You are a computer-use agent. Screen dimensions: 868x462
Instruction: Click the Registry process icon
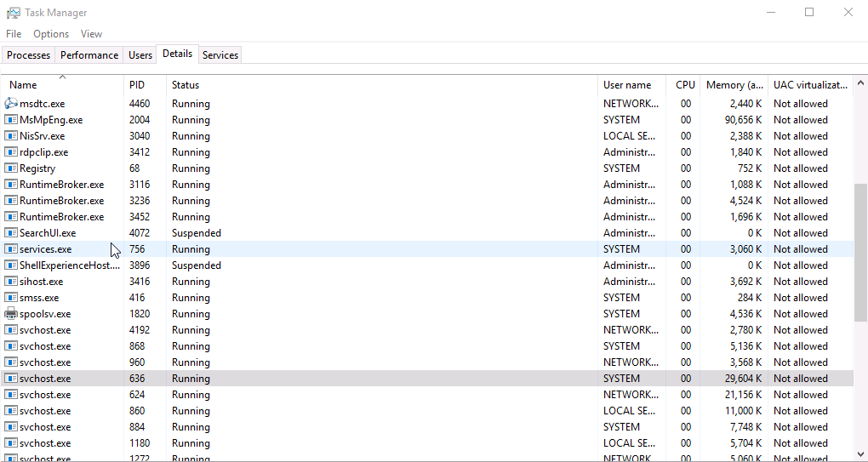click(10, 168)
